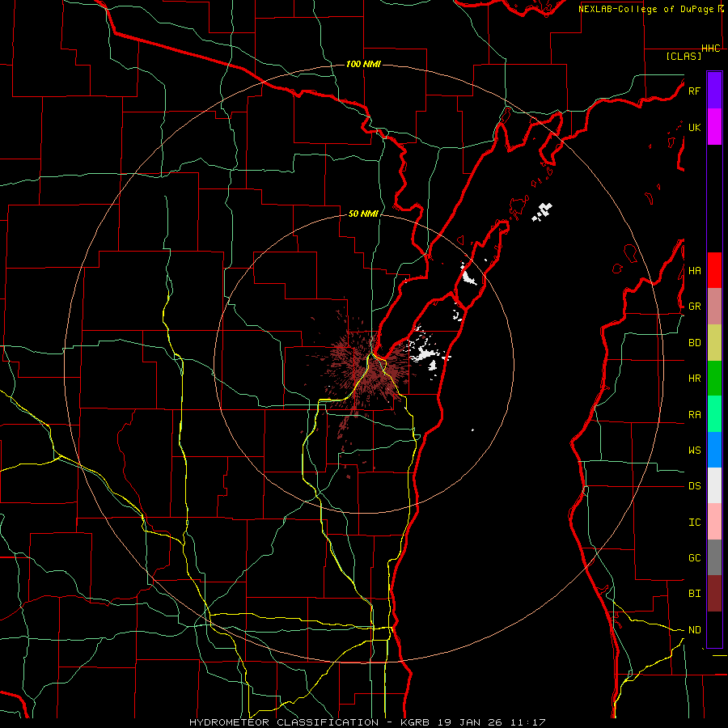
Task: Click the IC legend label
Action: coord(694,522)
